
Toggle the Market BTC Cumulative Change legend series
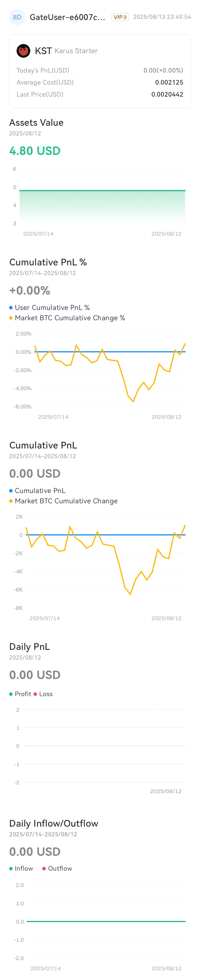click(63, 501)
